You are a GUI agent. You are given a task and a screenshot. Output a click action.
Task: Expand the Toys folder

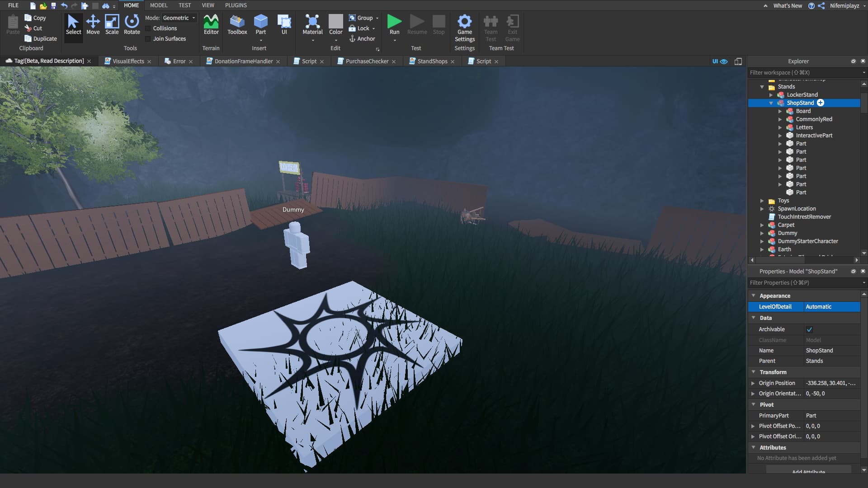[x=762, y=201]
